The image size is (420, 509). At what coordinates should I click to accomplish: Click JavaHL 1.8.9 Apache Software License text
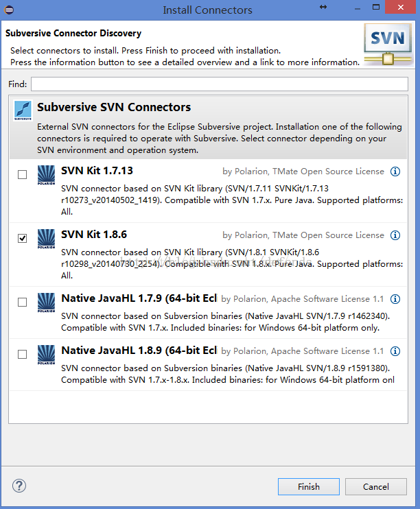(303, 351)
